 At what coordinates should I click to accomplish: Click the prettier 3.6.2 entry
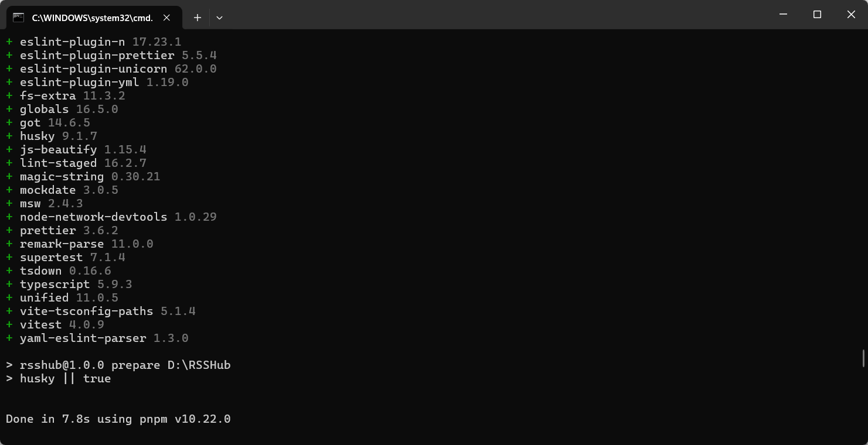click(x=69, y=230)
